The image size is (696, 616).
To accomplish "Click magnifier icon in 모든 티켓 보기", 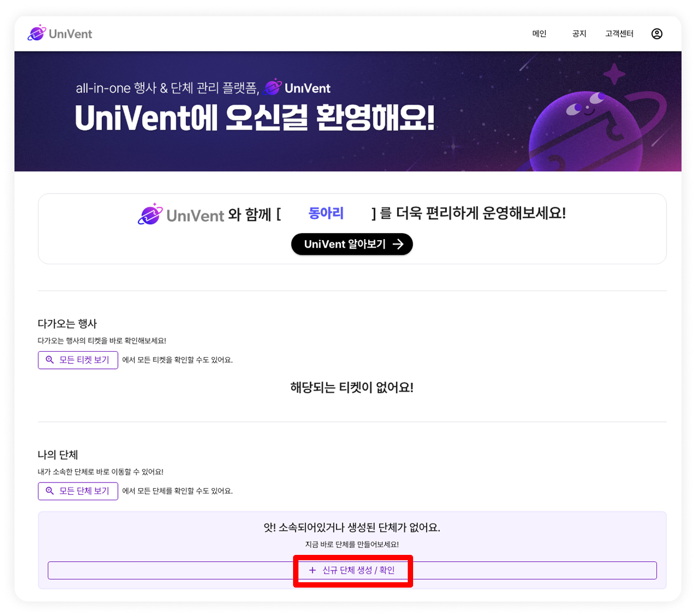I will (50, 360).
